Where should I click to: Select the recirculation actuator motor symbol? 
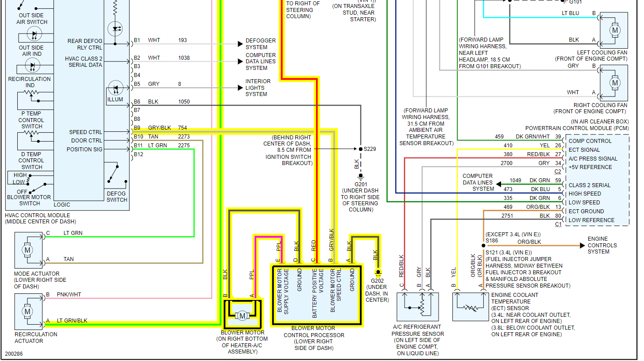click(x=27, y=311)
